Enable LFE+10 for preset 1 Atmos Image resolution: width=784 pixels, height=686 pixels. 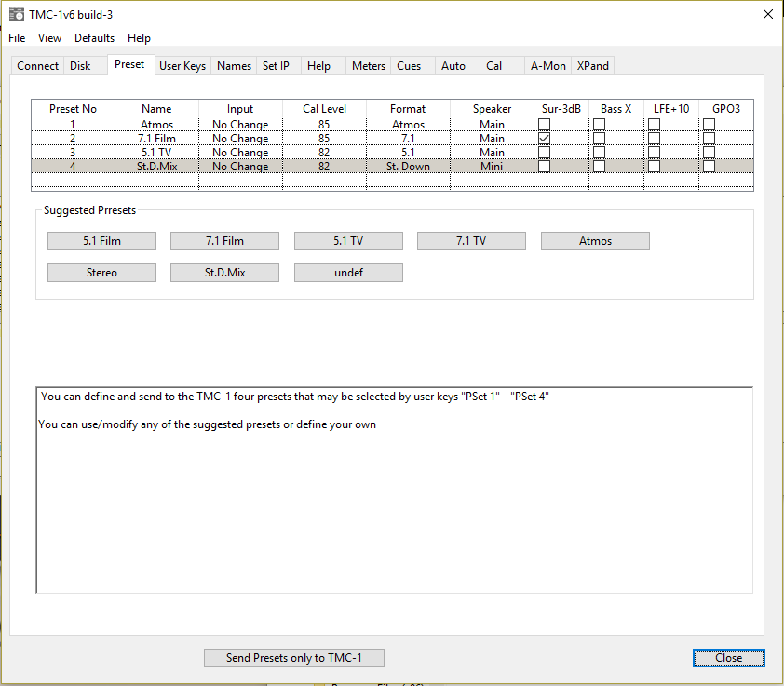coord(654,124)
